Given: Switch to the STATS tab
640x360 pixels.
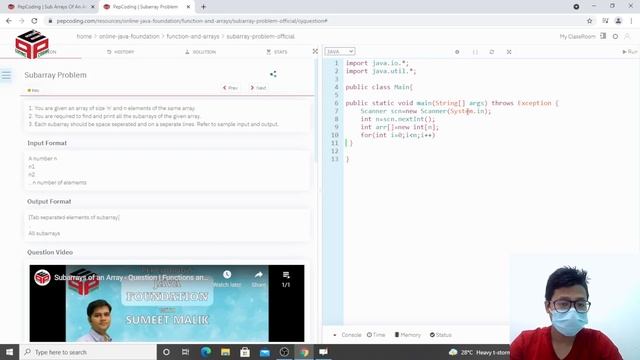Looking at the screenshot, I should coord(277,52).
